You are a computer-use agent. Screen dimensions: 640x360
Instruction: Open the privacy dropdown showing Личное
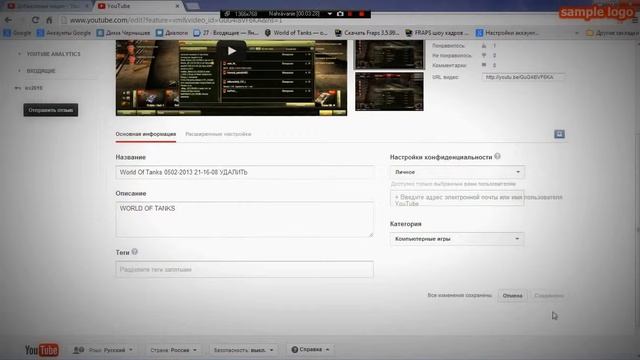[457, 172]
